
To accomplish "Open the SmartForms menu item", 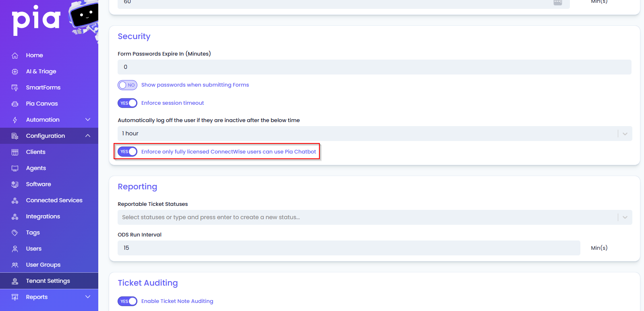I will 49,87.
